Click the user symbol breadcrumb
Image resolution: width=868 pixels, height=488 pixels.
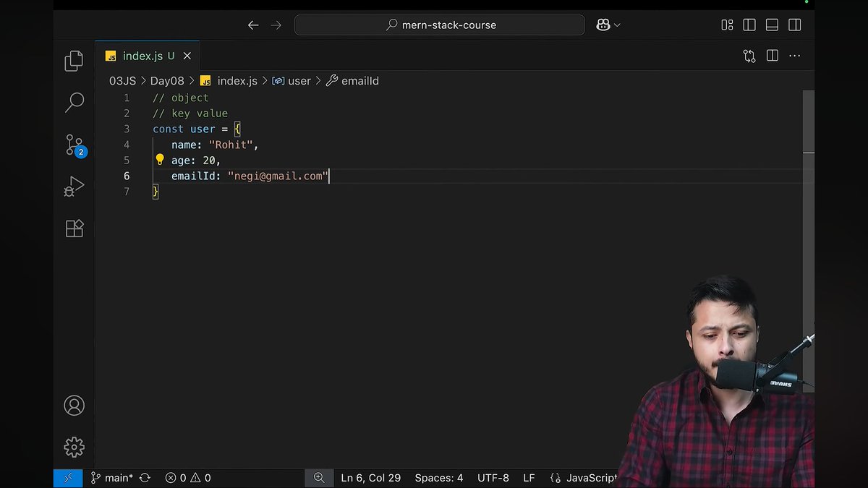[292, 81]
